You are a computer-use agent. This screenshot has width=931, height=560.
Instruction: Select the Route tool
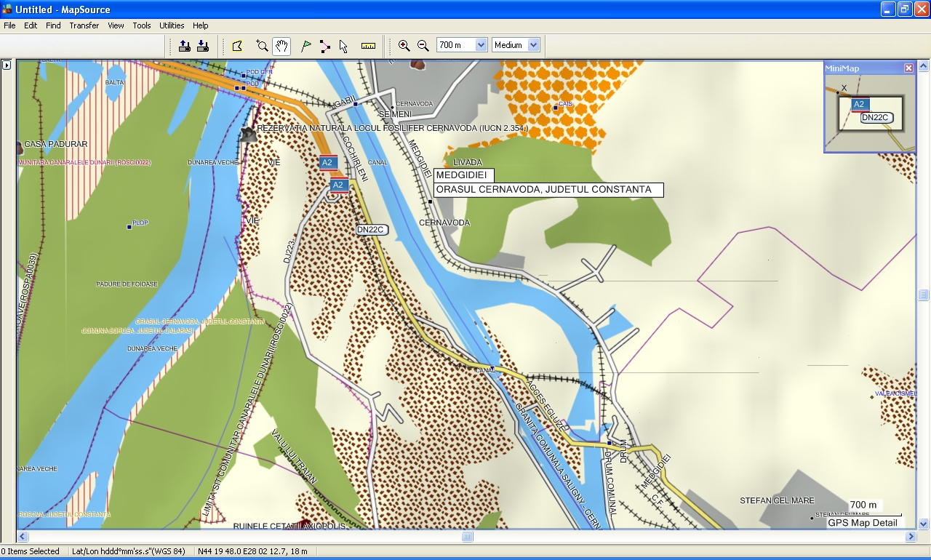click(324, 46)
